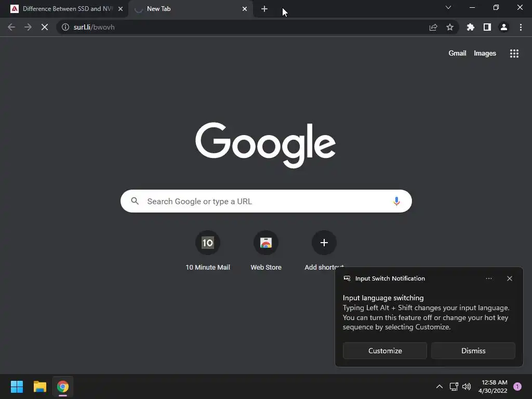
Task: Close the Difference Between SSD tab
Action: tap(121, 9)
